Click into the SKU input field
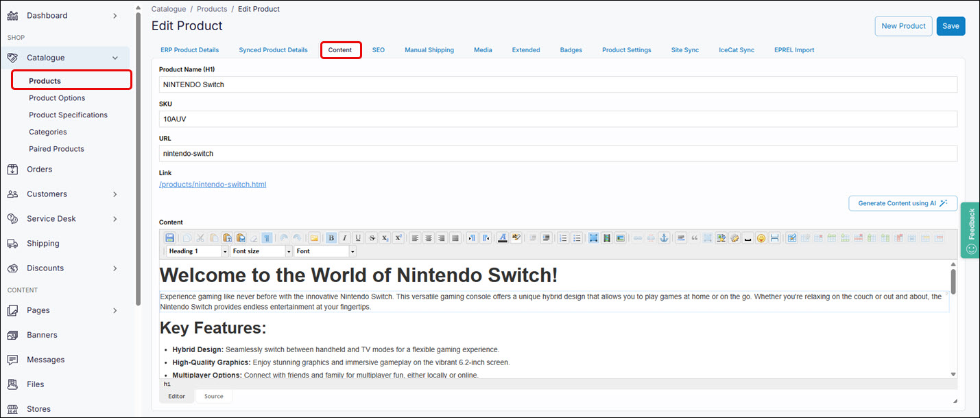980x418 pixels. (558, 119)
